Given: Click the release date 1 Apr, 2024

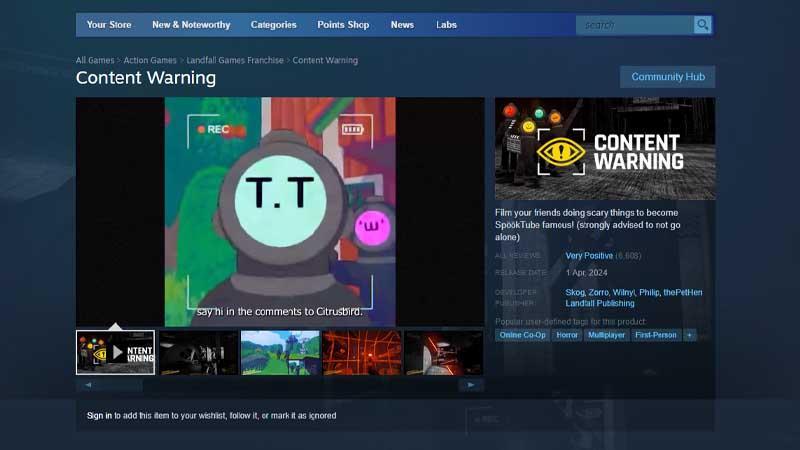Looking at the screenshot, I should [x=586, y=273].
